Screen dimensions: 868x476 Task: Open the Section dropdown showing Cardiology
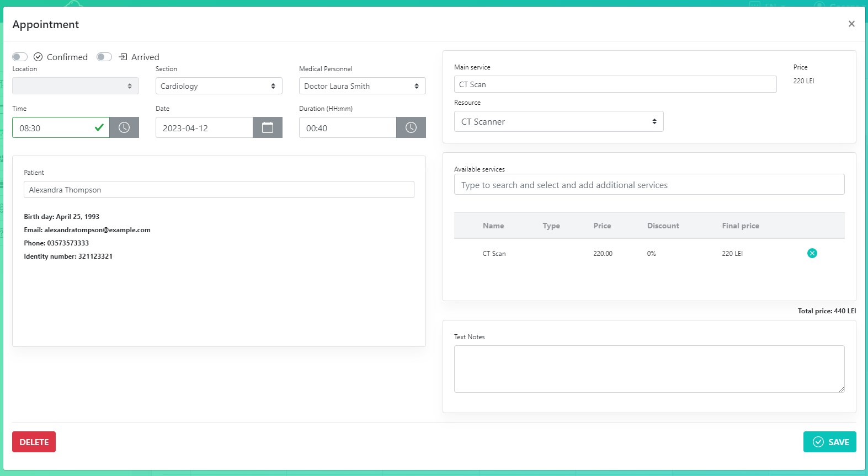pos(219,86)
